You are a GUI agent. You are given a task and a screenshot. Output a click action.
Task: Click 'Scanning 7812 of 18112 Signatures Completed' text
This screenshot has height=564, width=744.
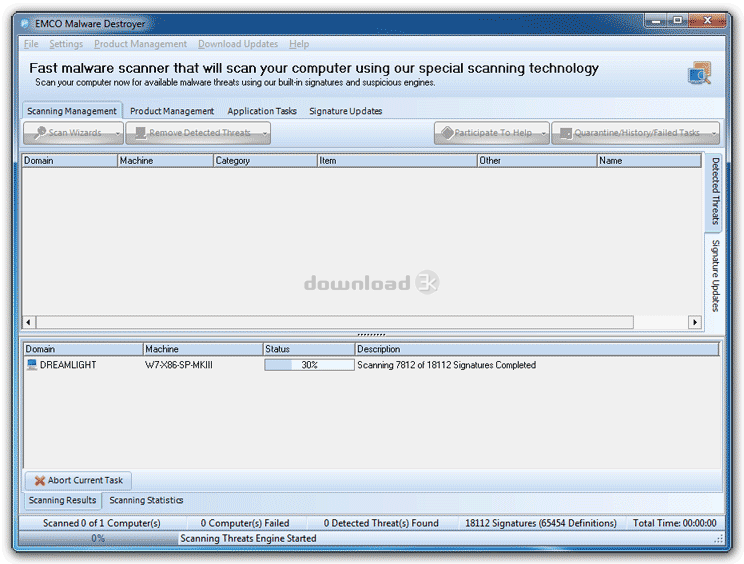tap(446, 365)
